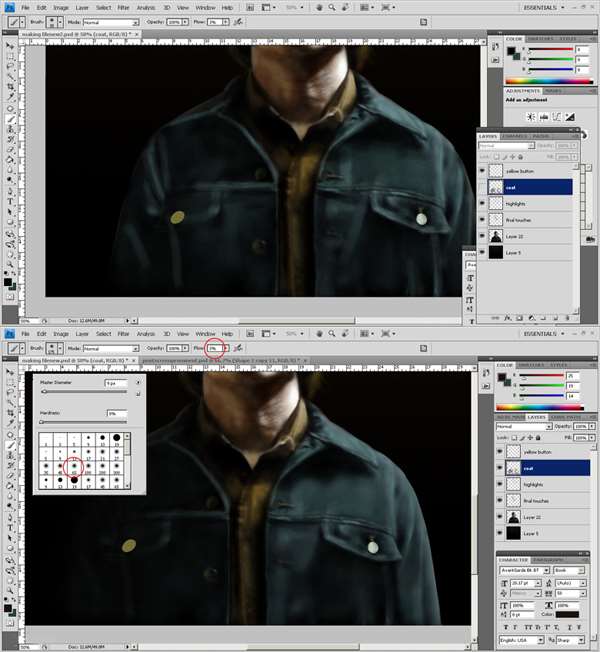Select the Crop tool in the top window toolbox
Viewport: 600px width, 652px height.
[10, 86]
